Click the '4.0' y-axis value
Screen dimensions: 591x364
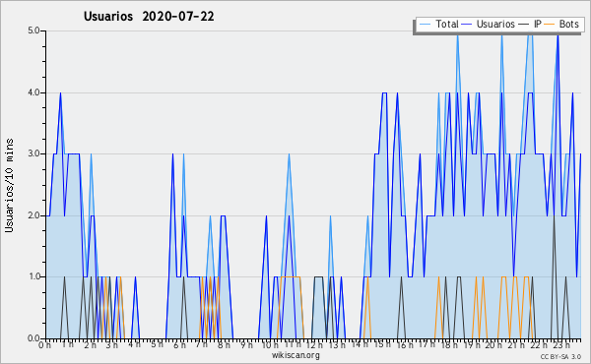[33, 92]
